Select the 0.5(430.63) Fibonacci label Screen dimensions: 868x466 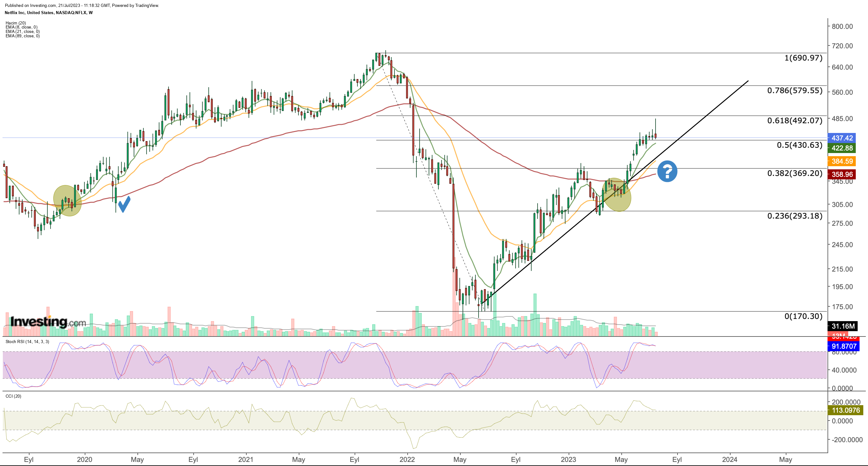click(x=800, y=145)
